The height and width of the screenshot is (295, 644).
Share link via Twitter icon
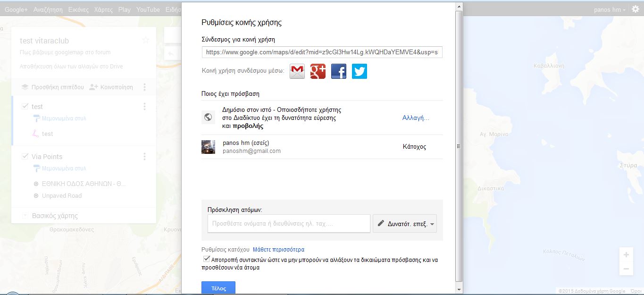[x=360, y=71]
